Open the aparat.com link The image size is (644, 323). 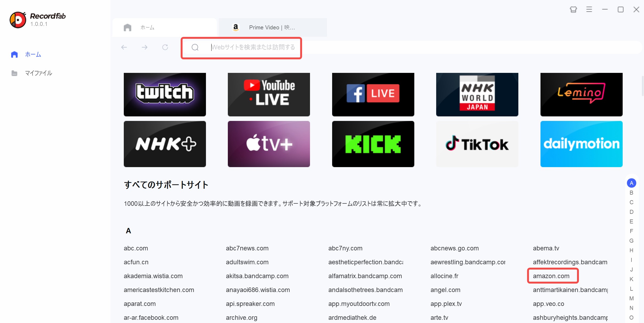point(140,304)
